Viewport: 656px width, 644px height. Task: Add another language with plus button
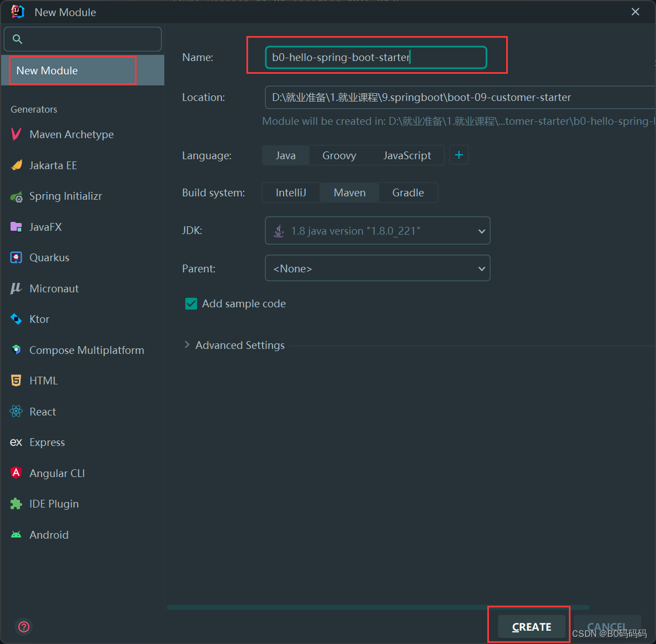click(x=459, y=155)
